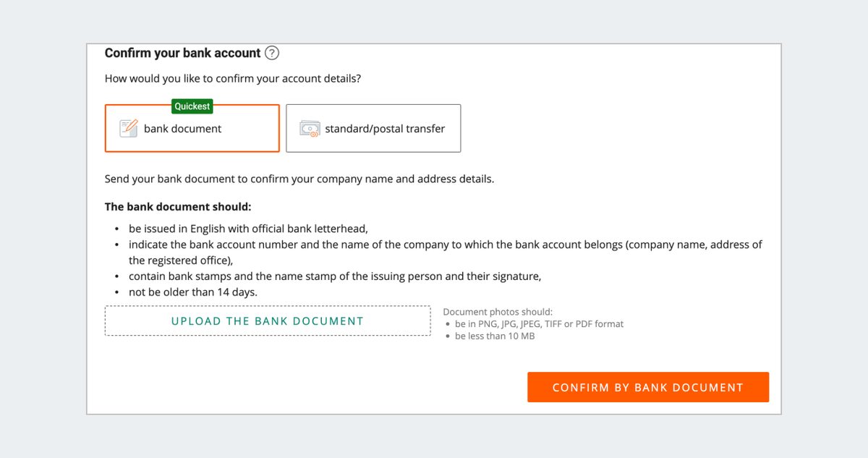The image size is (868, 458).
Task: Select the bank document confirmation option
Action: (x=192, y=128)
